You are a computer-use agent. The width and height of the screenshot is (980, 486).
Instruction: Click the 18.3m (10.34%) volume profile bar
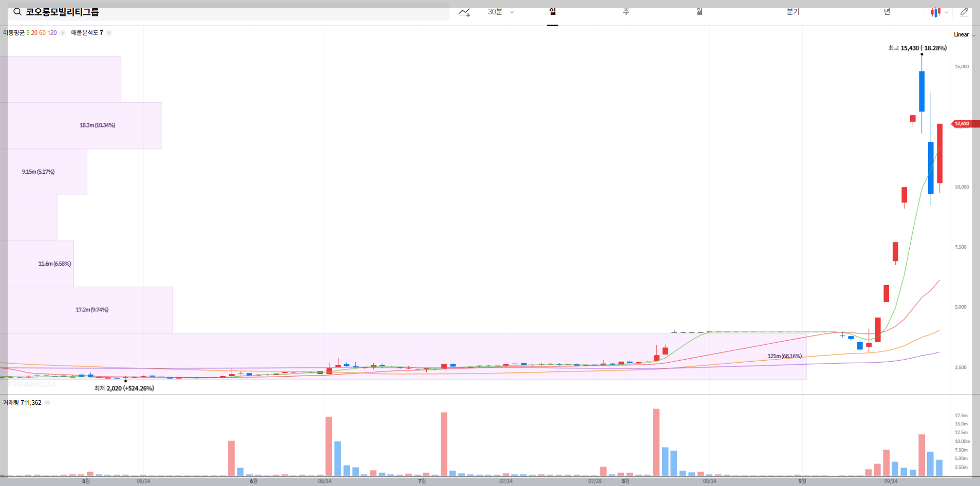tap(81, 125)
